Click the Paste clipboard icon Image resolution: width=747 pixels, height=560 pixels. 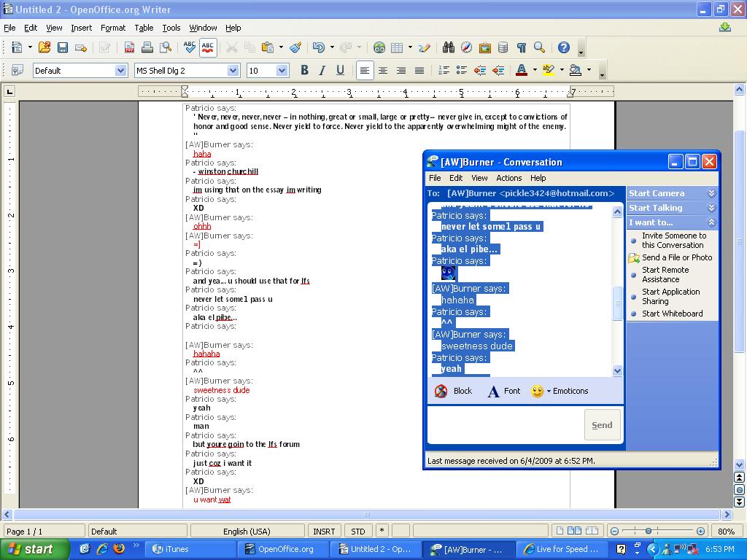268,47
